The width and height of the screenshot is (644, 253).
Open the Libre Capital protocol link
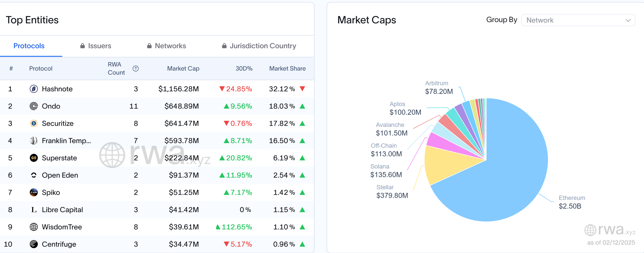tap(62, 210)
